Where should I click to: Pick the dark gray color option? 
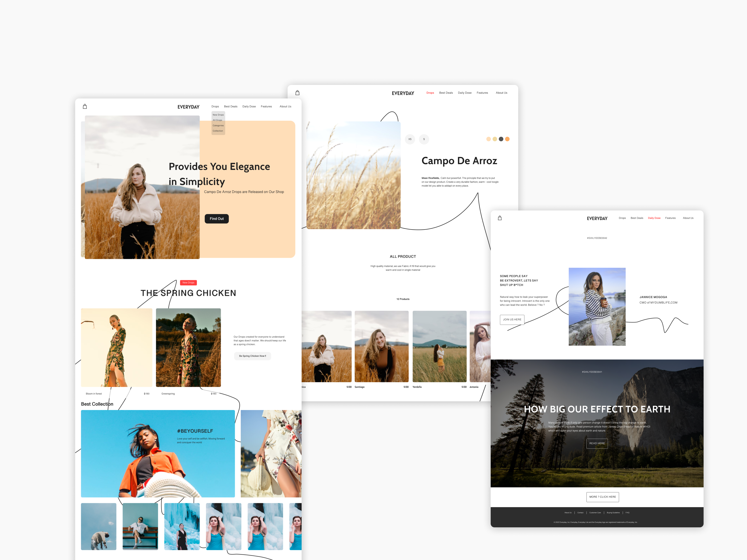point(501,139)
